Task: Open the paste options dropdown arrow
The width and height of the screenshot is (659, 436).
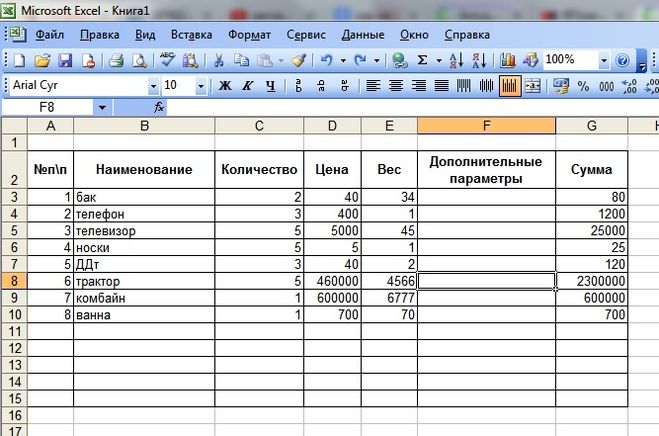Action: (x=281, y=61)
